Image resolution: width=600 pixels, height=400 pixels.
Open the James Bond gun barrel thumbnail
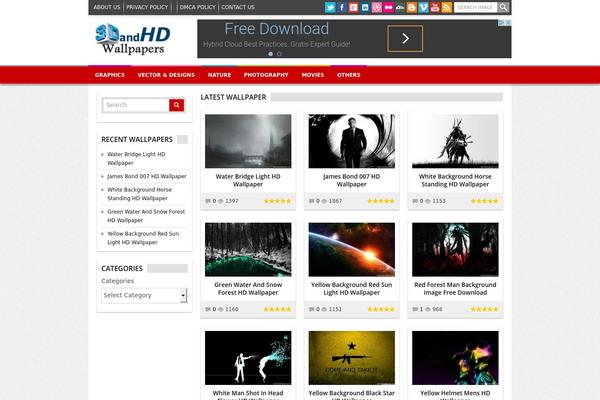[352, 141]
